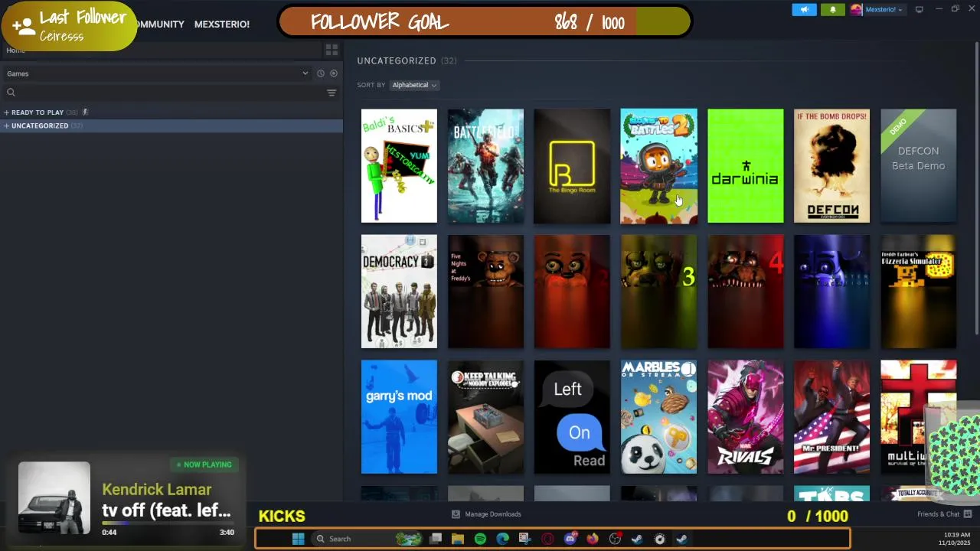Screen dimensions: 980x551
Task: Select the Sister Location game cover
Action: tap(831, 292)
